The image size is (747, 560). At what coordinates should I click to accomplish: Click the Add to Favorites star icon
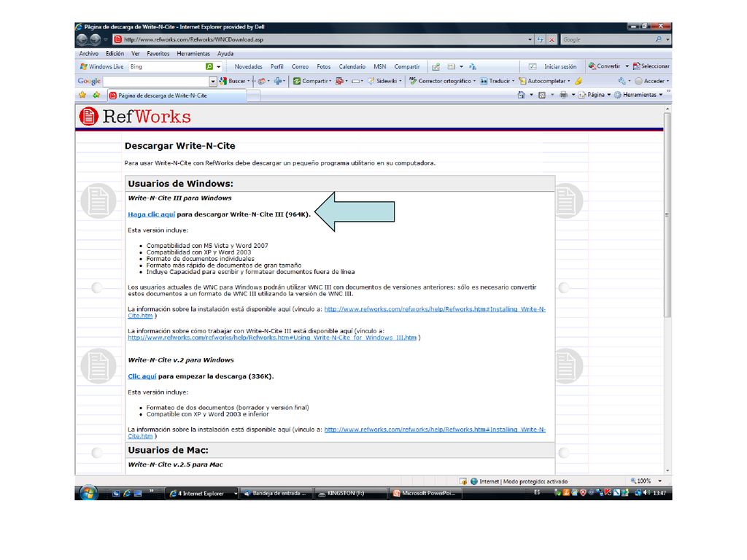click(x=97, y=96)
